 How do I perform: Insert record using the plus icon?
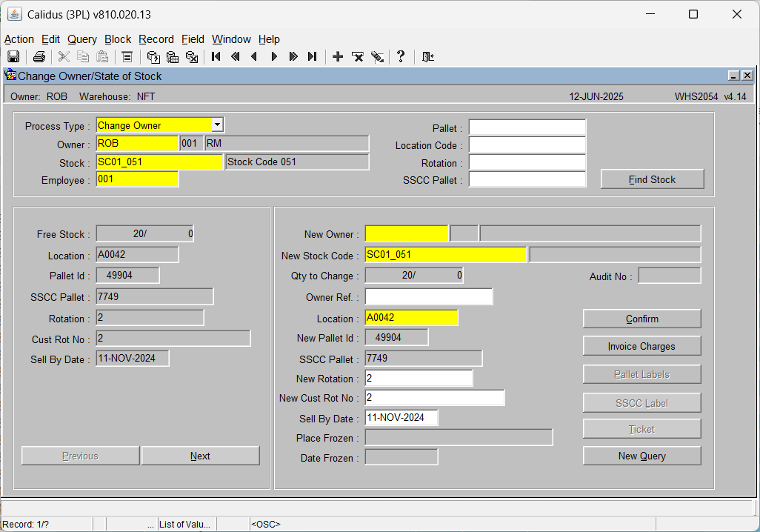click(338, 57)
